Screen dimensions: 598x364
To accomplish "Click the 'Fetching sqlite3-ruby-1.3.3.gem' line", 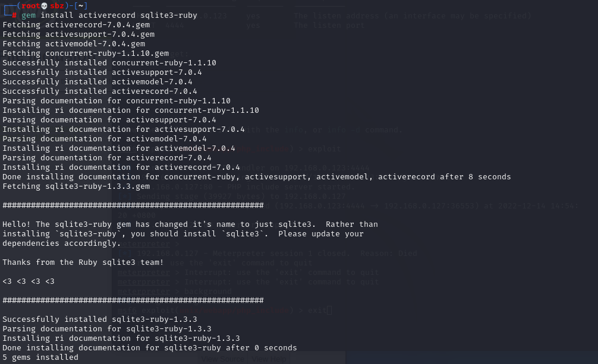I will 76,186.
